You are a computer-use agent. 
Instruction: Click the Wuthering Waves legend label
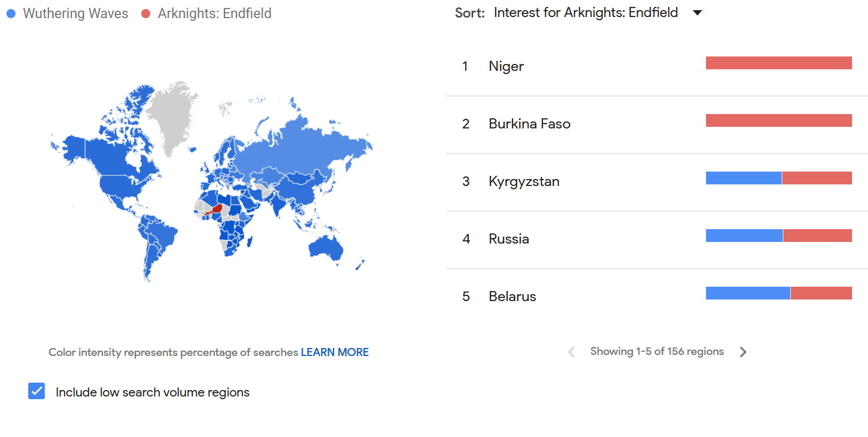[76, 13]
